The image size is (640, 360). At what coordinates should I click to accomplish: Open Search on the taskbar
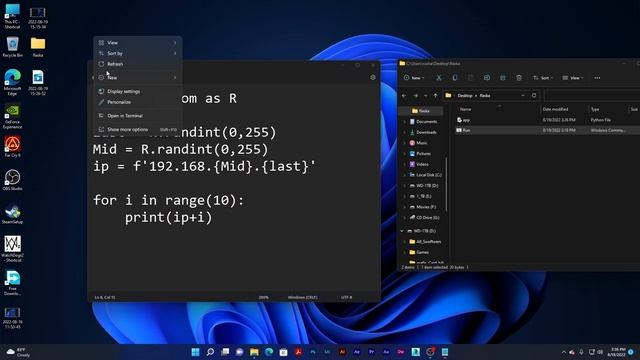coord(210,352)
